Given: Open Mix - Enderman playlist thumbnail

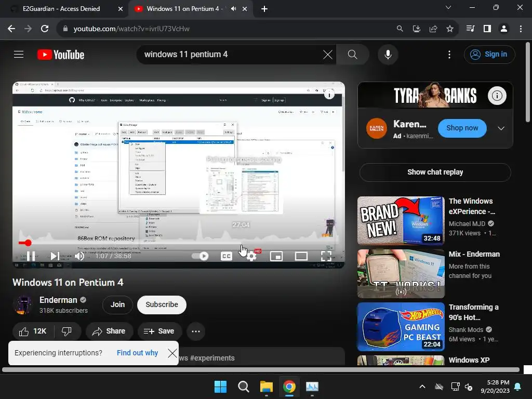Looking at the screenshot, I should coord(401,273).
